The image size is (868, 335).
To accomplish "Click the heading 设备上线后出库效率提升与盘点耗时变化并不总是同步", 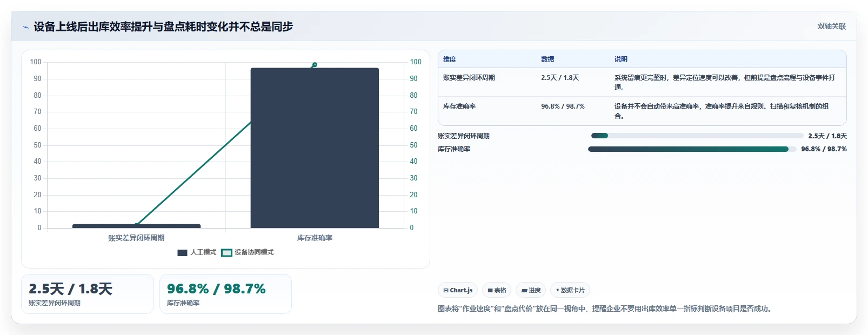I will tap(163, 26).
